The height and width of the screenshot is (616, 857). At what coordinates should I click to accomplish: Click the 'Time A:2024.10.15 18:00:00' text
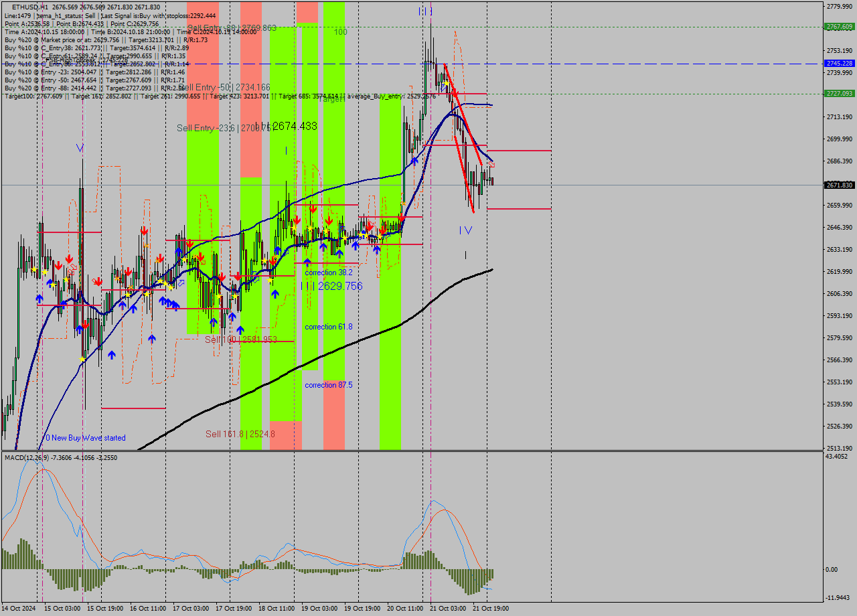tap(44, 31)
